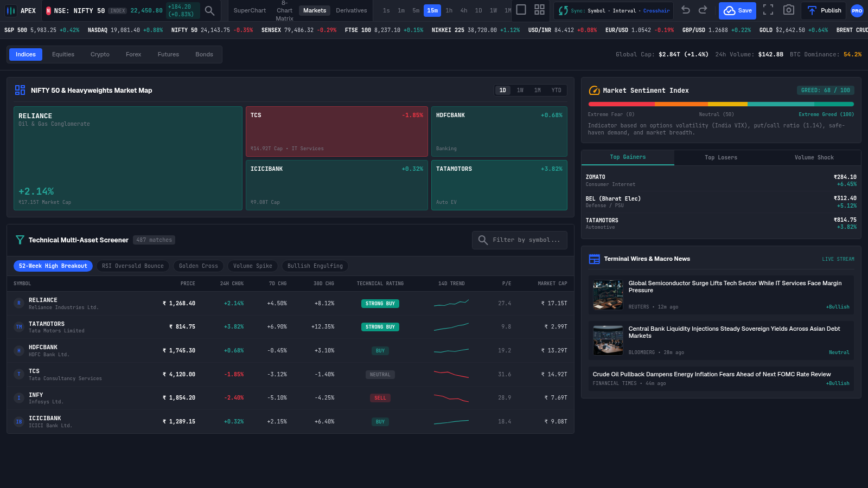
Task: Open the Global Semiconductor Surge news headline
Action: pyautogui.click(x=735, y=287)
